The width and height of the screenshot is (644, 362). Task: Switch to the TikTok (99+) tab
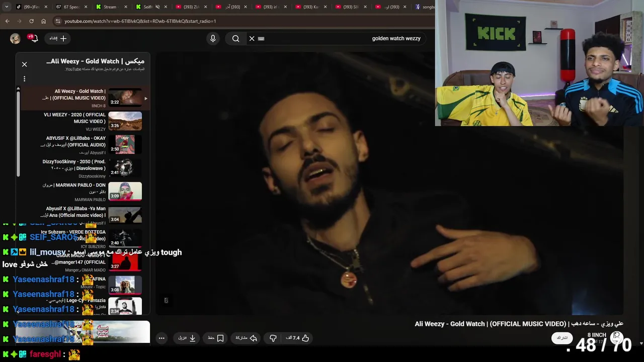[x=32, y=7]
